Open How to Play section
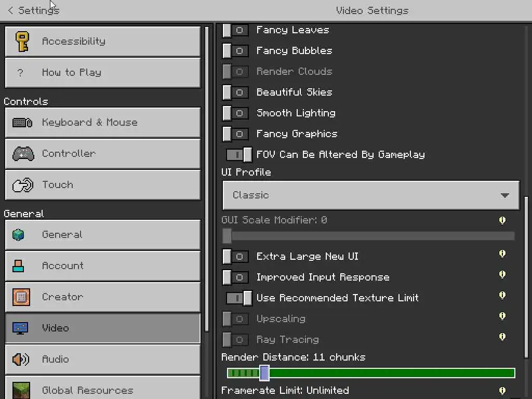 pyautogui.click(x=103, y=73)
